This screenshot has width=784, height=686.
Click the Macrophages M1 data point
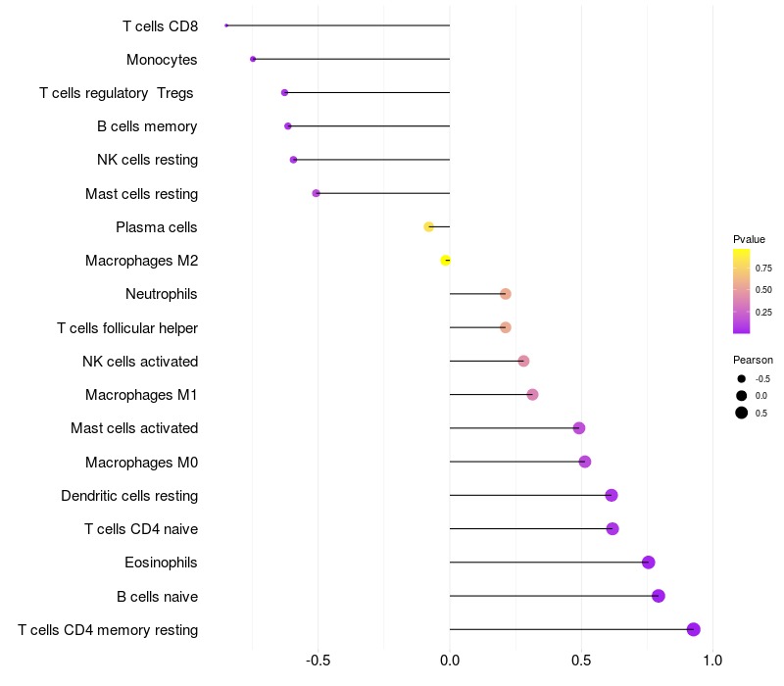pyautogui.click(x=532, y=395)
